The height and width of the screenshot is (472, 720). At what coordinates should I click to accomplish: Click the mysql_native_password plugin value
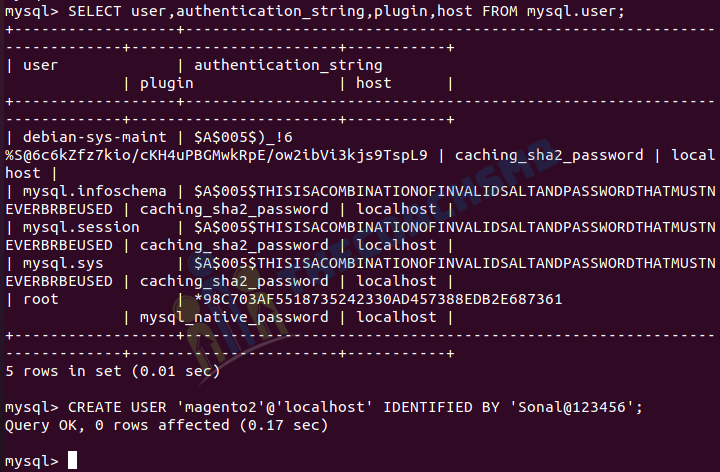(234, 318)
